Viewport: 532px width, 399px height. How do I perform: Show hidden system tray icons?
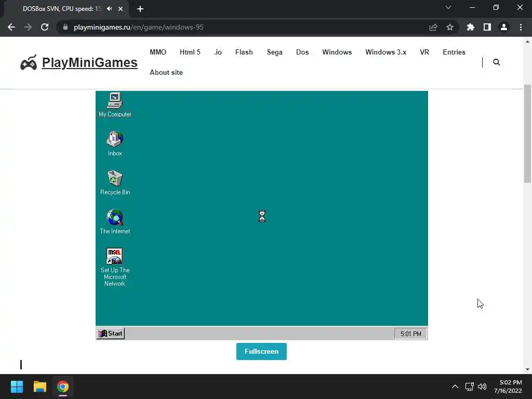pos(455,387)
